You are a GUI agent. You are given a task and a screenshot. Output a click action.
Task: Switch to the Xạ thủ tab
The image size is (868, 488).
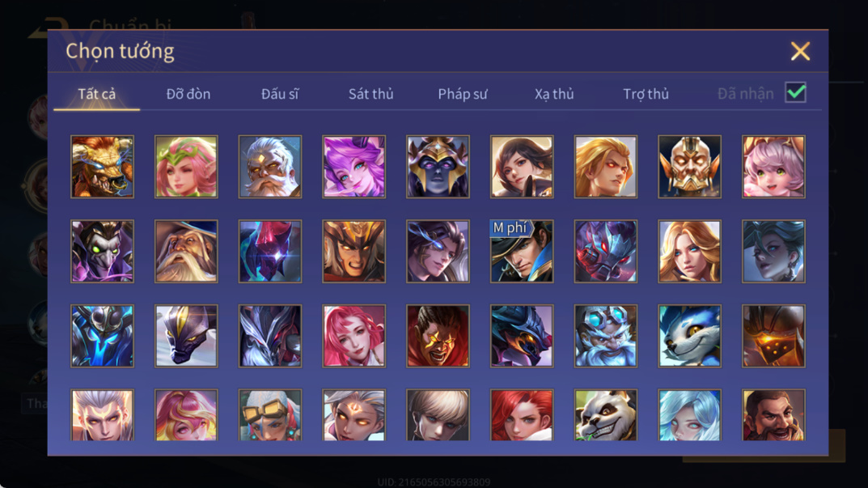(554, 94)
